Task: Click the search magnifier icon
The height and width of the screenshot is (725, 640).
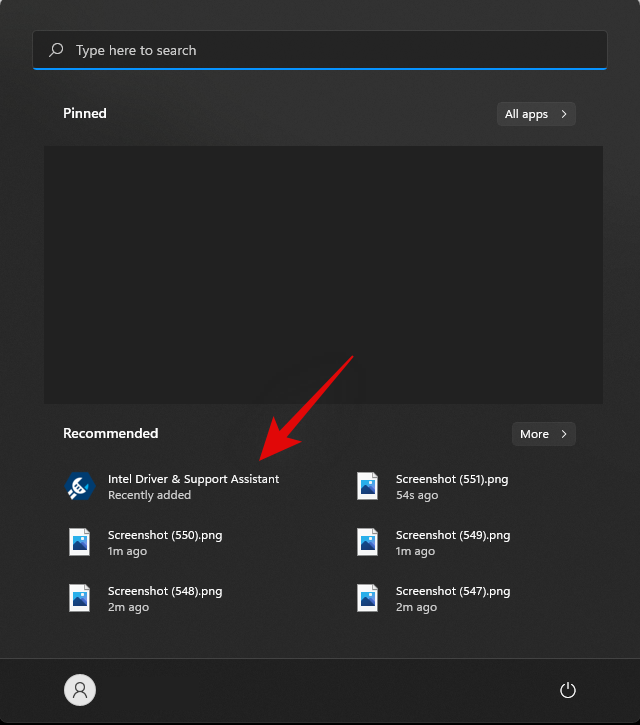Action: (x=56, y=50)
